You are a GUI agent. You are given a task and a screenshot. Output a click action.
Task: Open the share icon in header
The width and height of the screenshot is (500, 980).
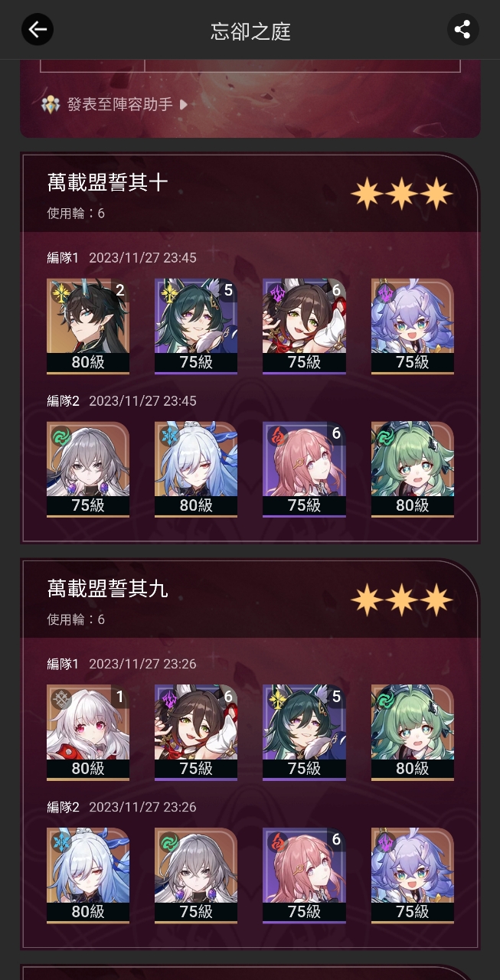(x=462, y=30)
